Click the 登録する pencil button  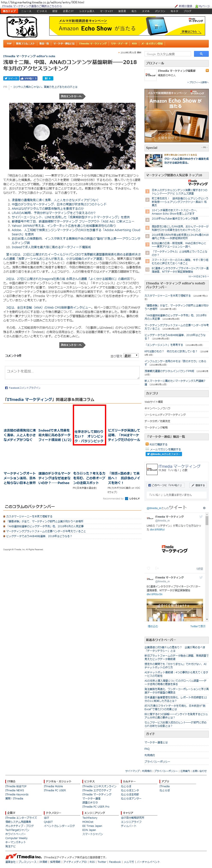tap(198, 485)
